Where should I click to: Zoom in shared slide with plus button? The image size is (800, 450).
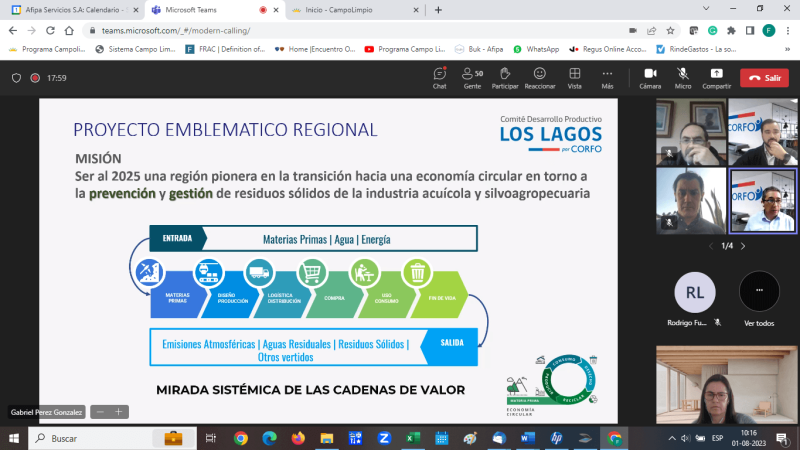pos(118,411)
